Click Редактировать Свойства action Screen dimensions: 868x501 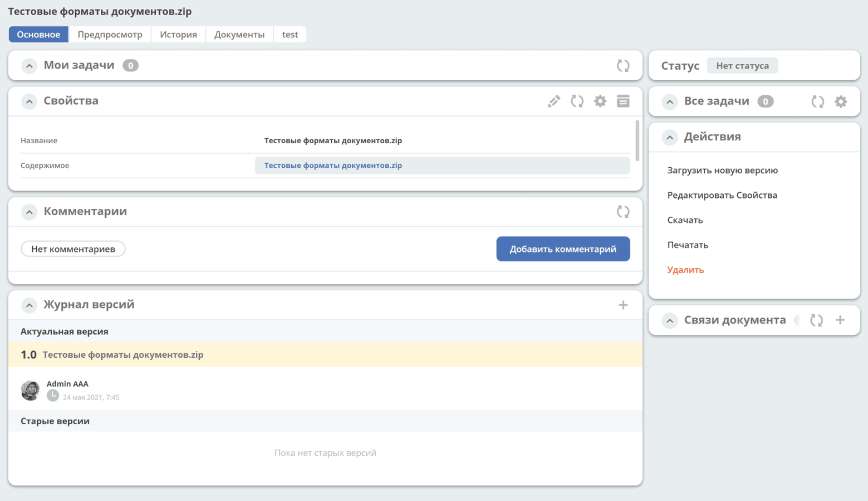722,195
